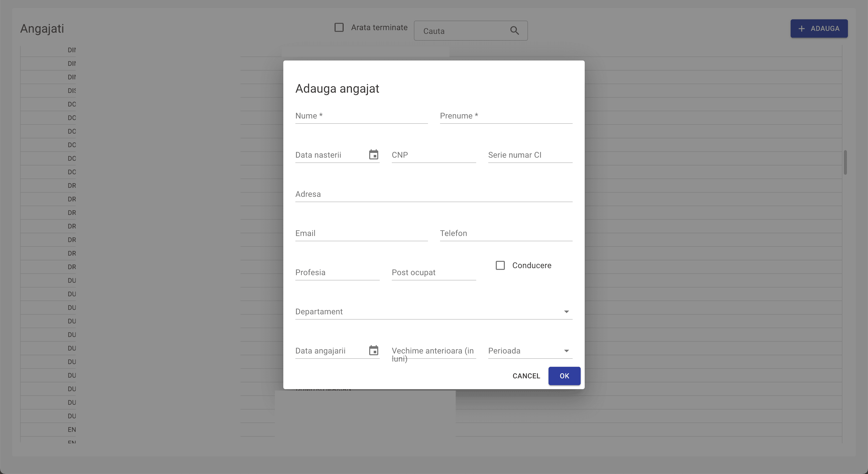Viewport: 868px width, 474px height.
Task: Focus the Cauta search box
Action: (462, 31)
